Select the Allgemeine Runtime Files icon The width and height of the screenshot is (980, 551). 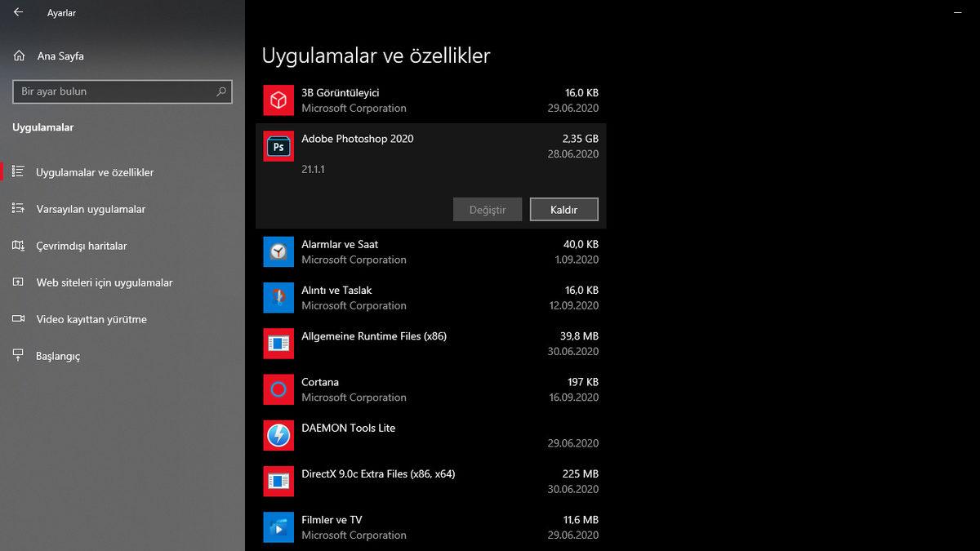(278, 343)
